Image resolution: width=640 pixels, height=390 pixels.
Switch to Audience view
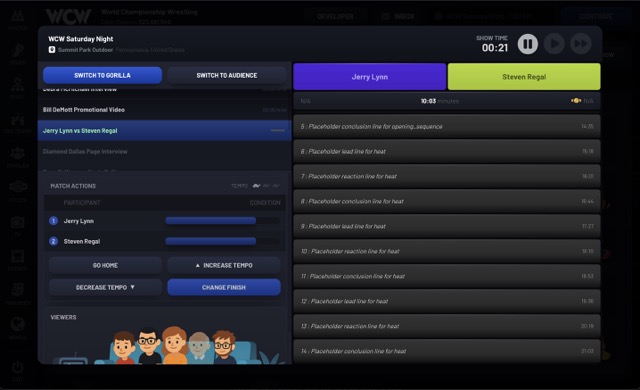(227, 75)
